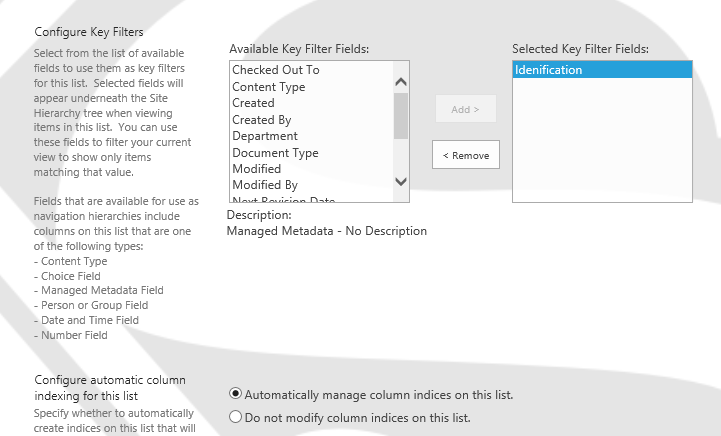Click the Managed Metadata description text
The width and height of the screenshot is (721, 436).
click(x=326, y=231)
